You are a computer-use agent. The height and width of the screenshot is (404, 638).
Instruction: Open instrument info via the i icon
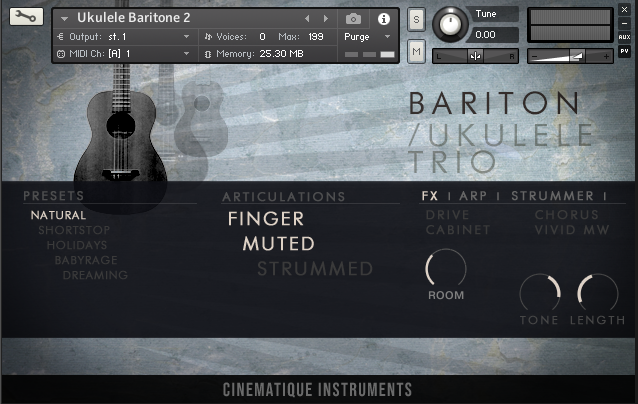click(383, 19)
